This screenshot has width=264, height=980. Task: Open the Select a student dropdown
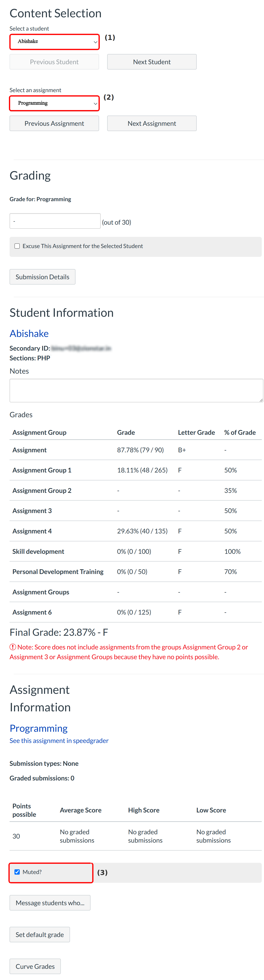point(54,41)
